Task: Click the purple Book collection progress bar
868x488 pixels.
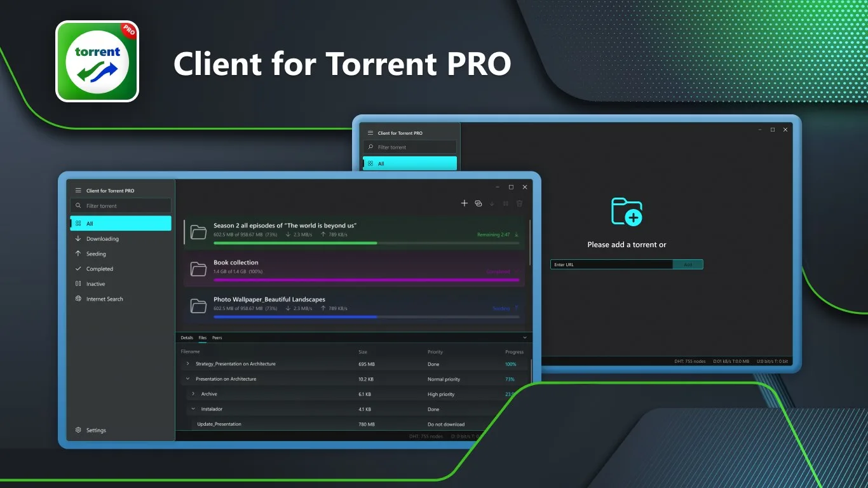Action: click(367, 280)
